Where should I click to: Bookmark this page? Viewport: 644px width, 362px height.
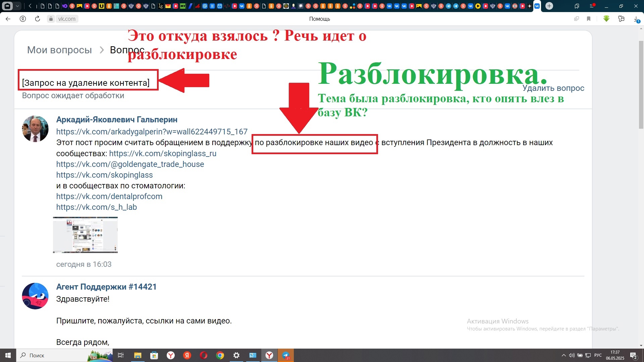(x=589, y=19)
